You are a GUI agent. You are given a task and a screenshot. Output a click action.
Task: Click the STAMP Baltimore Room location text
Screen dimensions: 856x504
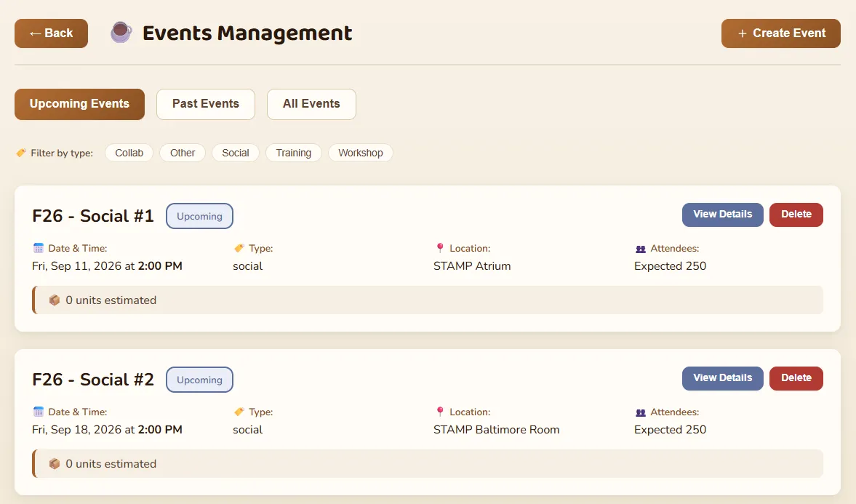(496, 430)
